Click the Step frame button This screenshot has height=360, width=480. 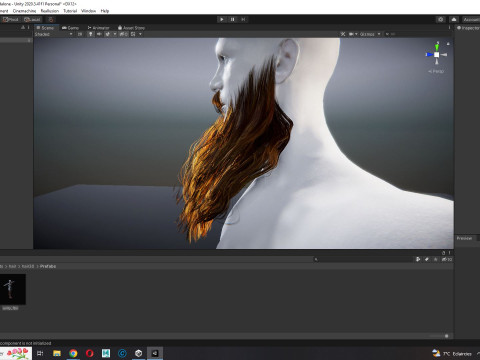(x=243, y=19)
